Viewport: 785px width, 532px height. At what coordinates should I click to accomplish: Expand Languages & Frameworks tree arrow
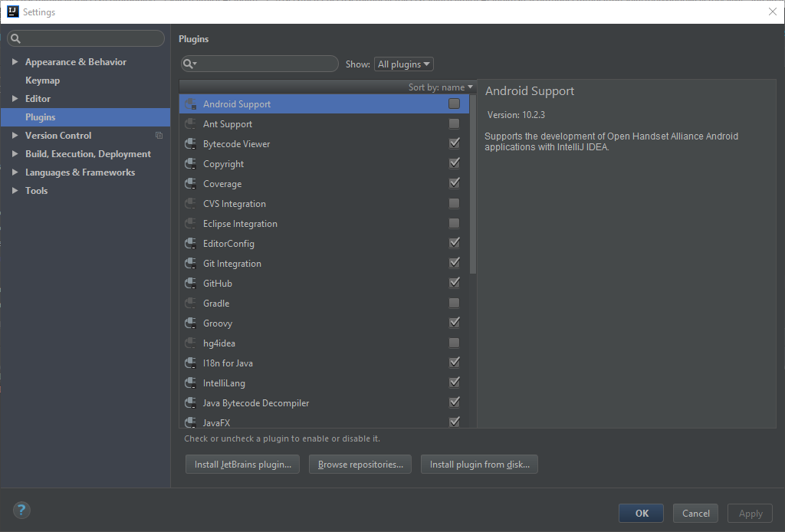pos(15,172)
